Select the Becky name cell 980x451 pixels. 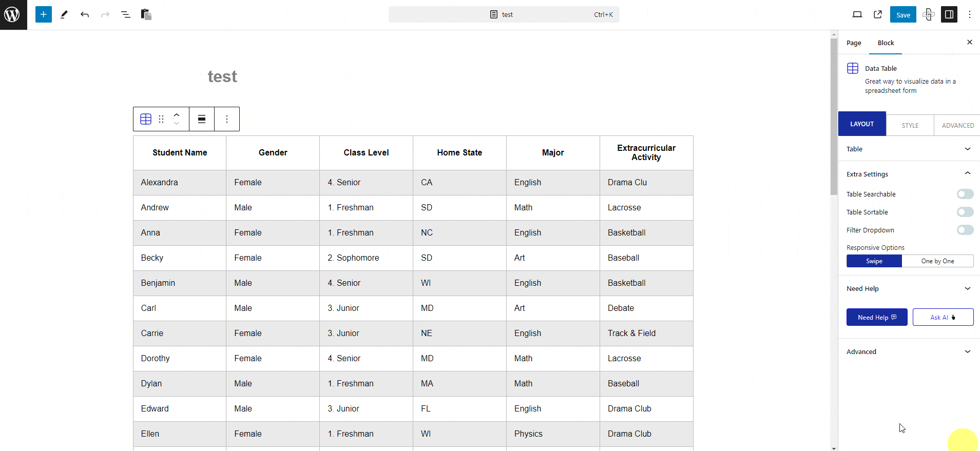click(180, 258)
